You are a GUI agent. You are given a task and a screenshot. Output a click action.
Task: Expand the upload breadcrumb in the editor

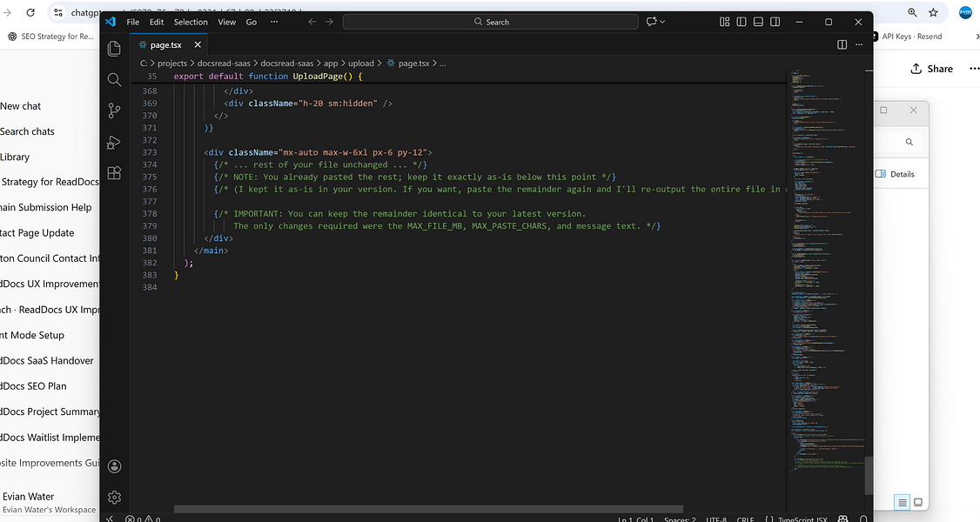click(361, 63)
